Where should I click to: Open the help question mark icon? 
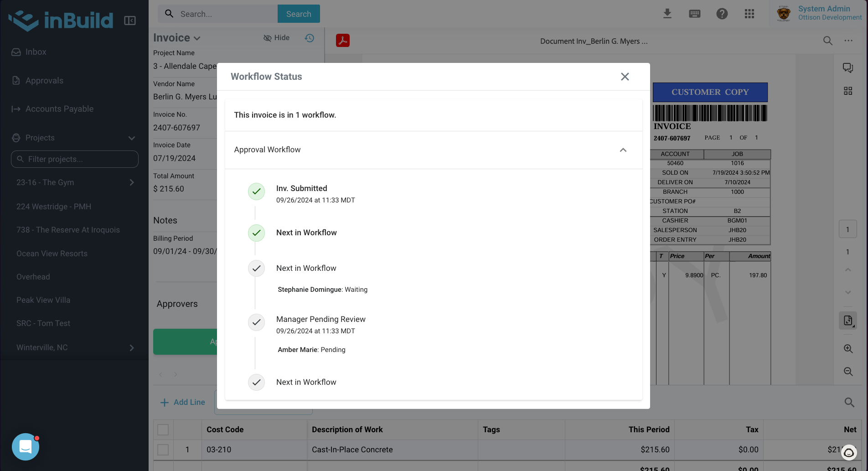(722, 14)
